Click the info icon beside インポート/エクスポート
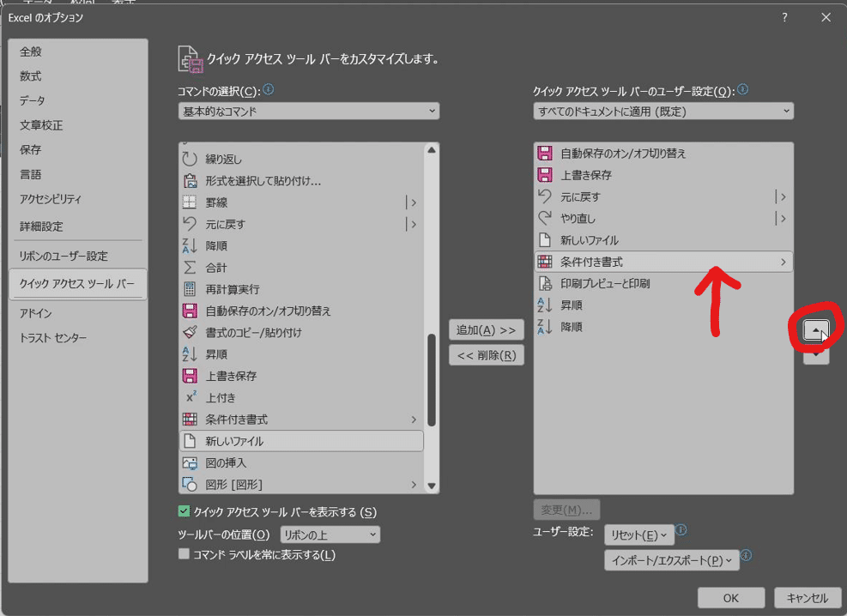 click(x=746, y=555)
